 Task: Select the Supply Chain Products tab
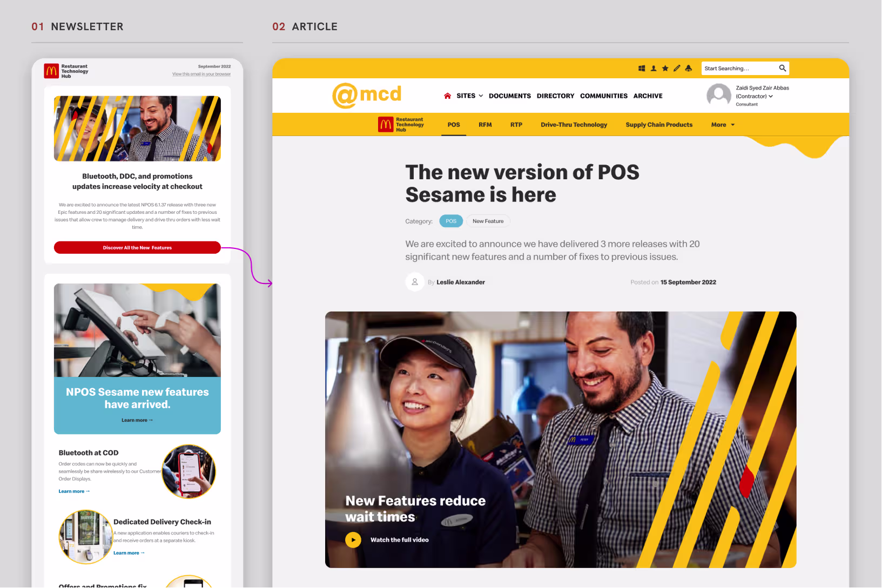click(659, 125)
